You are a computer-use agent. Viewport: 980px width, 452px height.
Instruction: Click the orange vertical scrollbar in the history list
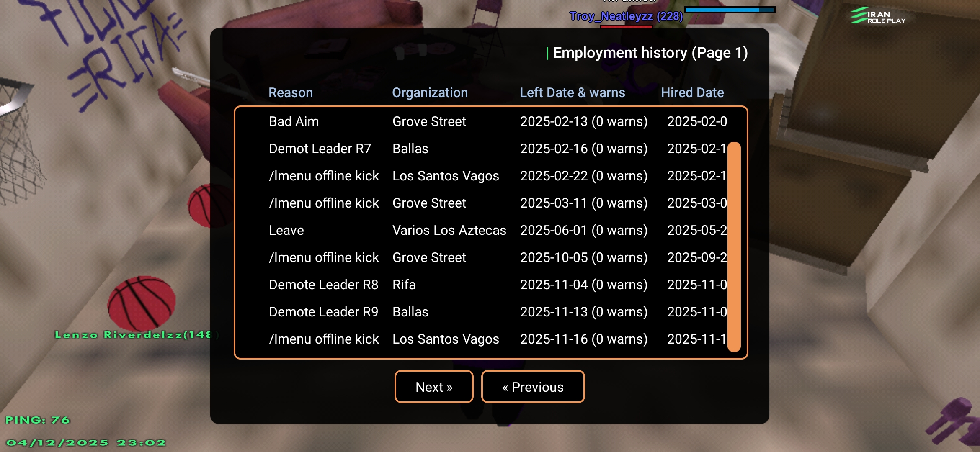click(734, 247)
